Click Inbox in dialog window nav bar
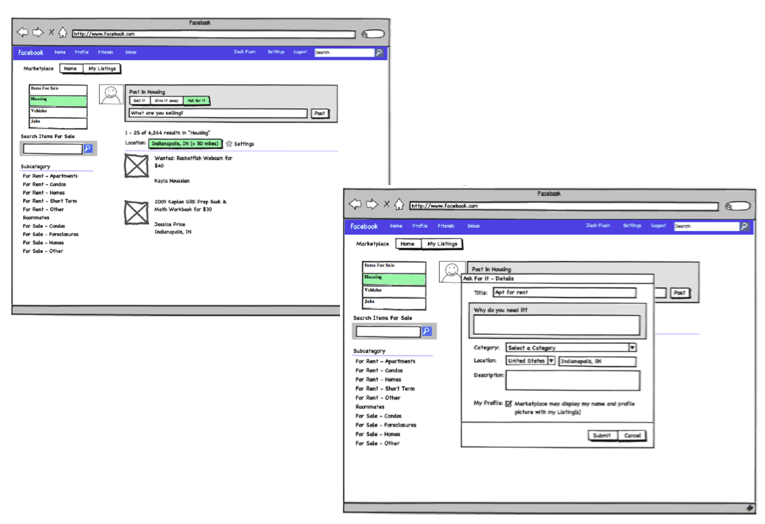The height and width of the screenshot is (524, 765). [474, 226]
